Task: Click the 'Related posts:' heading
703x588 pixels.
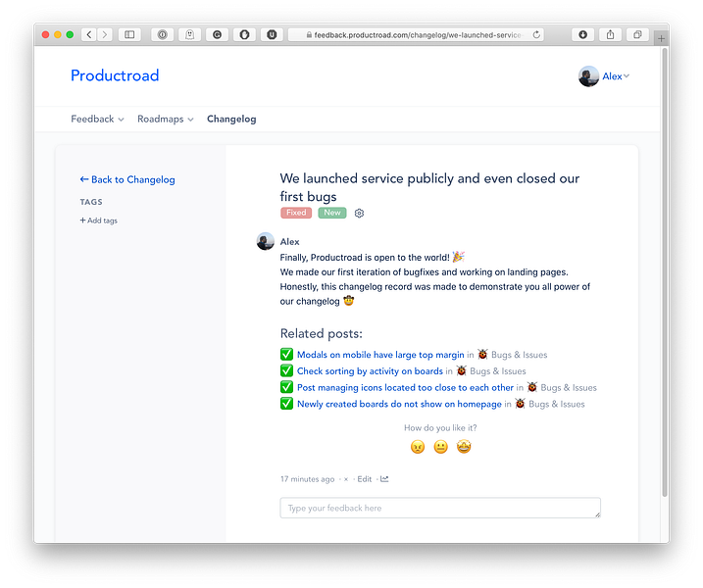Action: pyautogui.click(x=321, y=333)
